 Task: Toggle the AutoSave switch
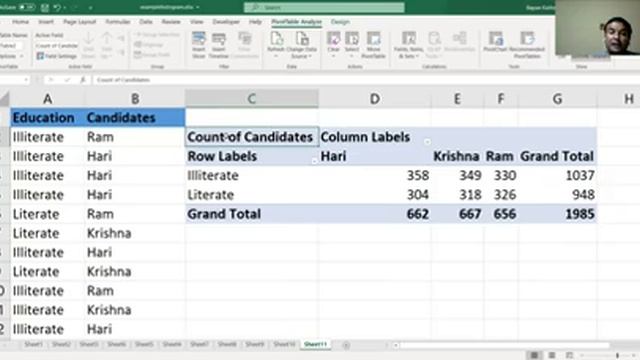(x=27, y=7)
